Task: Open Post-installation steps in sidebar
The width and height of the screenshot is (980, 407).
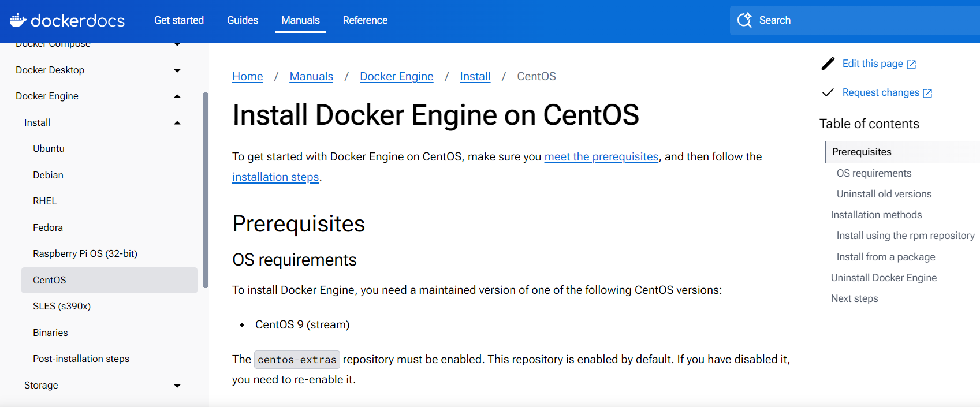Action: click(x=81, y=359)
